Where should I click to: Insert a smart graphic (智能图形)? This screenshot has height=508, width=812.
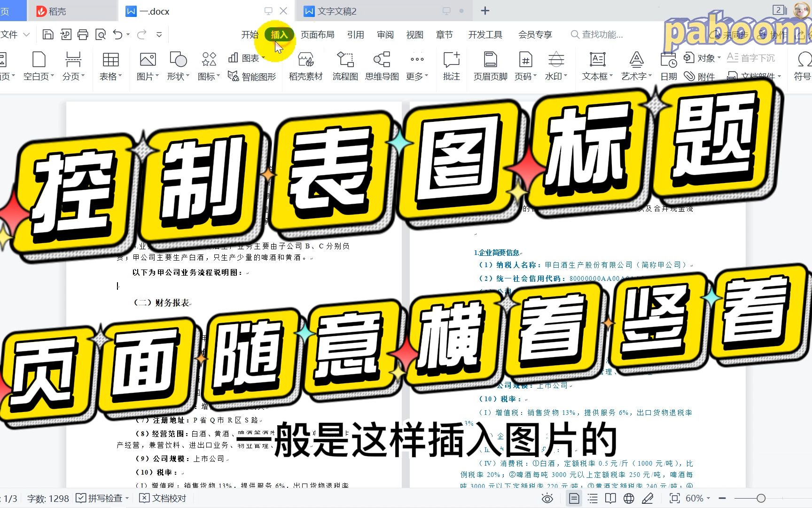[252, 76]
